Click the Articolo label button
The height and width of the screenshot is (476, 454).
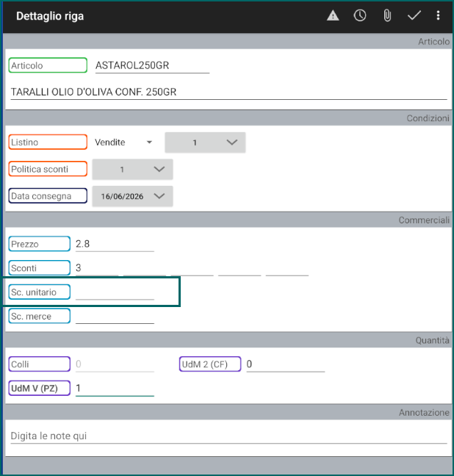[48, 65]
